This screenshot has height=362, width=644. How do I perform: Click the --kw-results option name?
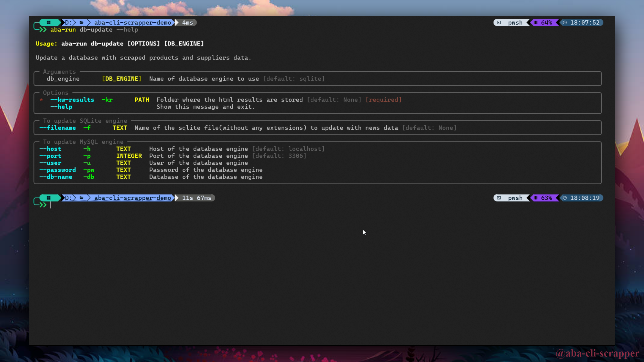(72, 100)
